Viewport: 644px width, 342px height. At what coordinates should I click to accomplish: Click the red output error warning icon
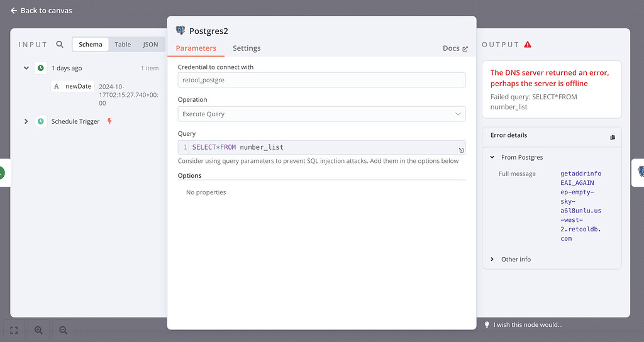pos(528,45)
